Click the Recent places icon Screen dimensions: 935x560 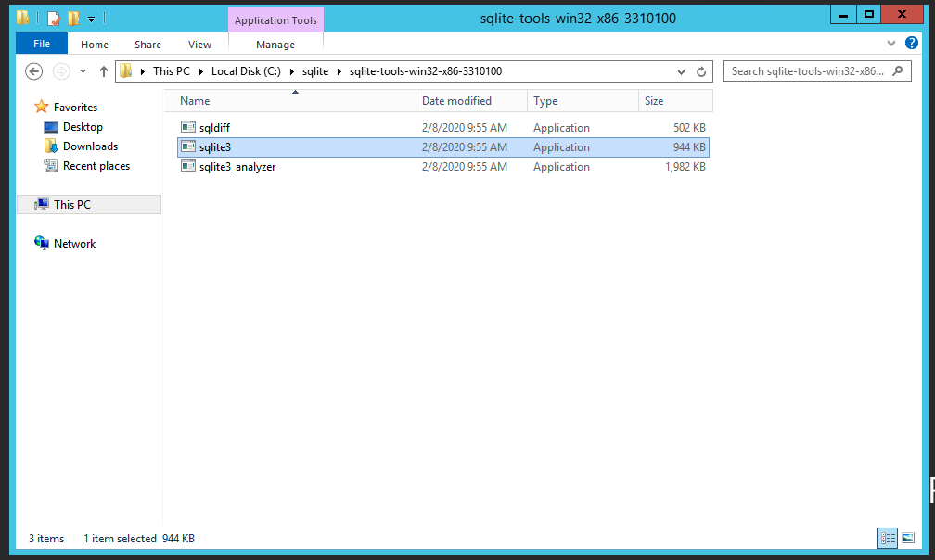(51, 166)
